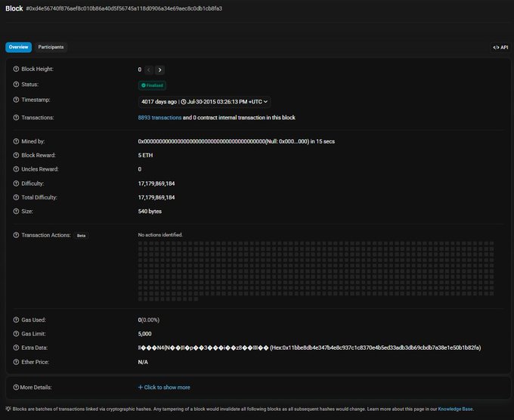Click the Gas Limit value '5,000'
514x420 pixels.
[x=144, y=334]
